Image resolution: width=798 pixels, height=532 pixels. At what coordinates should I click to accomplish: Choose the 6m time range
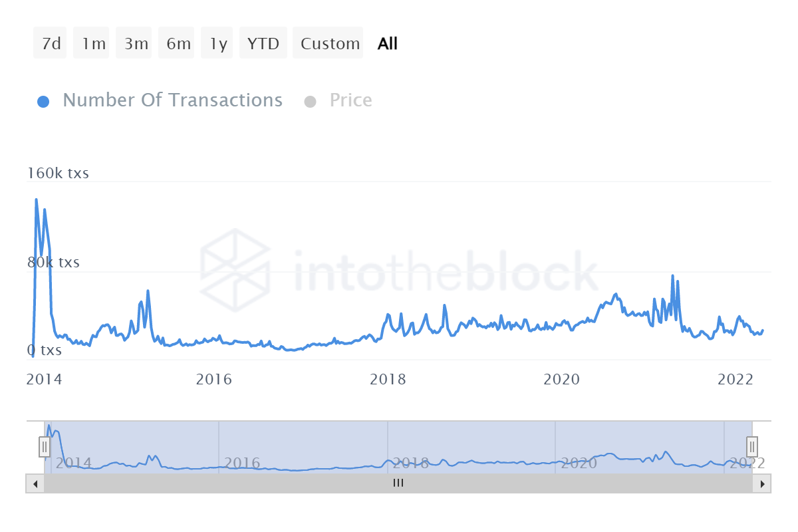tap(178, 44)
